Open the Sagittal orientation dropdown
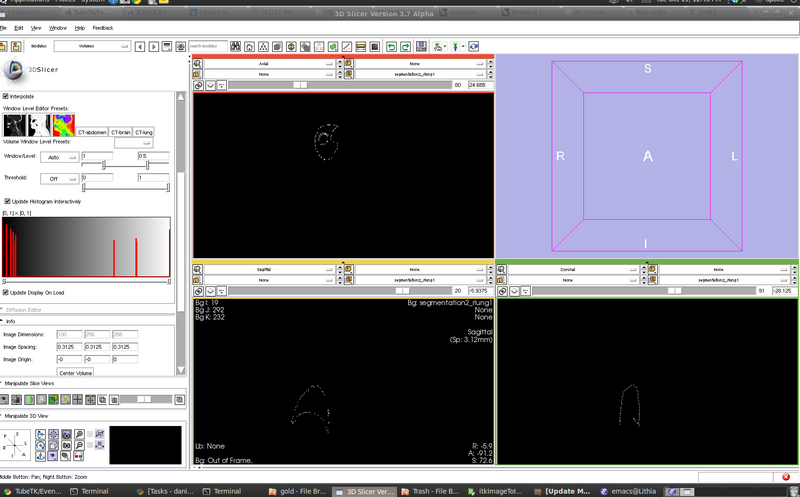The image size is (800, 497). [x=269, y=269]
